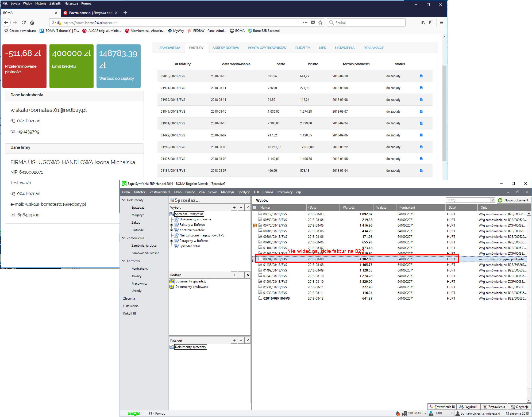The width and height of the screenshot is (532, 417).
Task: Open Kontrahenci in sidebar
Action: 140,268
